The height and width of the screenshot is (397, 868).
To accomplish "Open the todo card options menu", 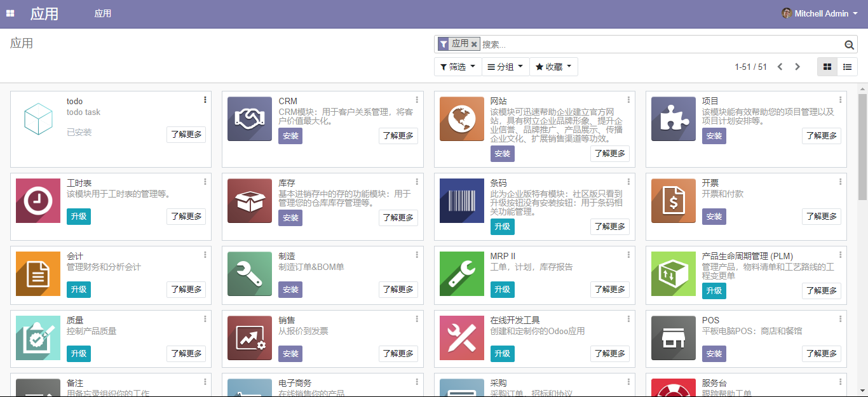I will [205, 100].
